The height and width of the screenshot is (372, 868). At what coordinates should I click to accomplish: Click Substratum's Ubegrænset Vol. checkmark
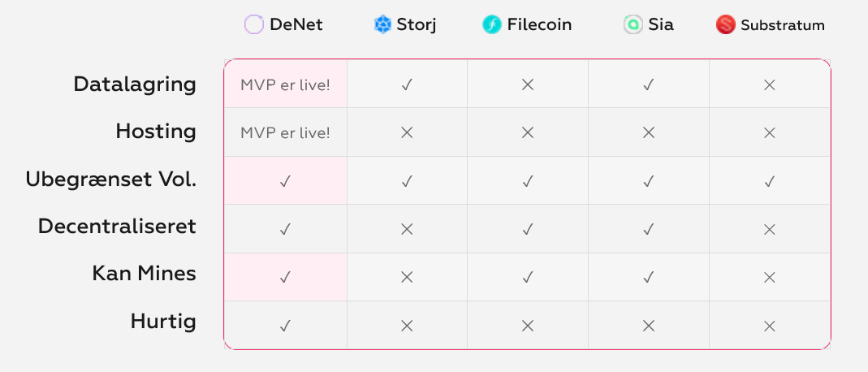click(x=769, y=181)
